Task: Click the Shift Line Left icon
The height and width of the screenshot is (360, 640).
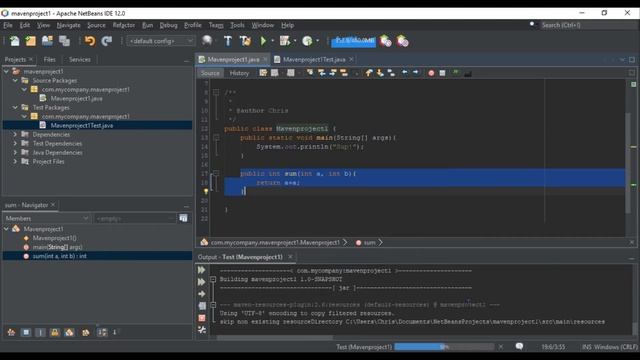Action: 404,73
